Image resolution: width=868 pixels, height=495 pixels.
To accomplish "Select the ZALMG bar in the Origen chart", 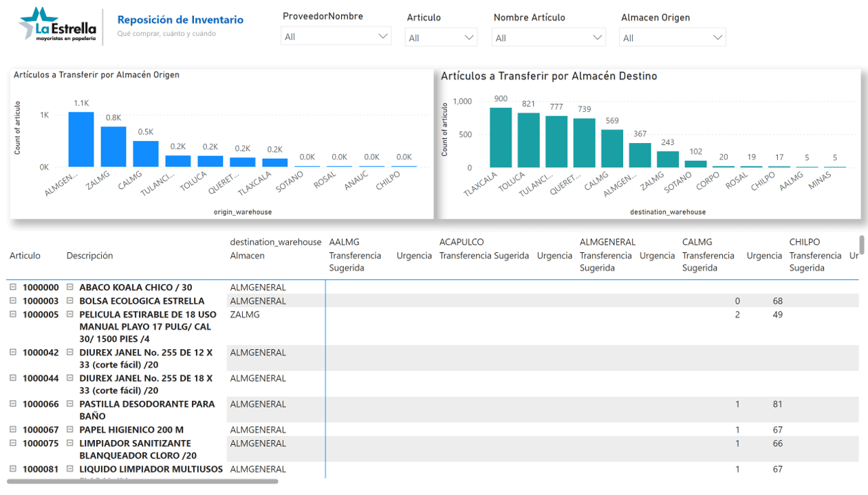I will [113, 147].
